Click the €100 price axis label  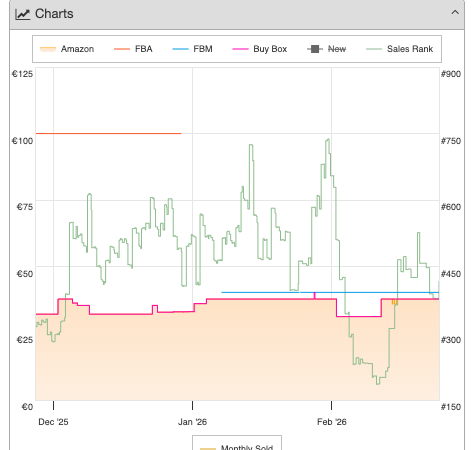[22, 141]
